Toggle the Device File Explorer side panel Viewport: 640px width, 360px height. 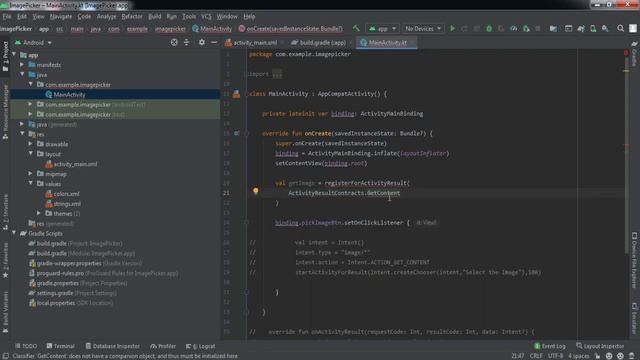point(634,260)
